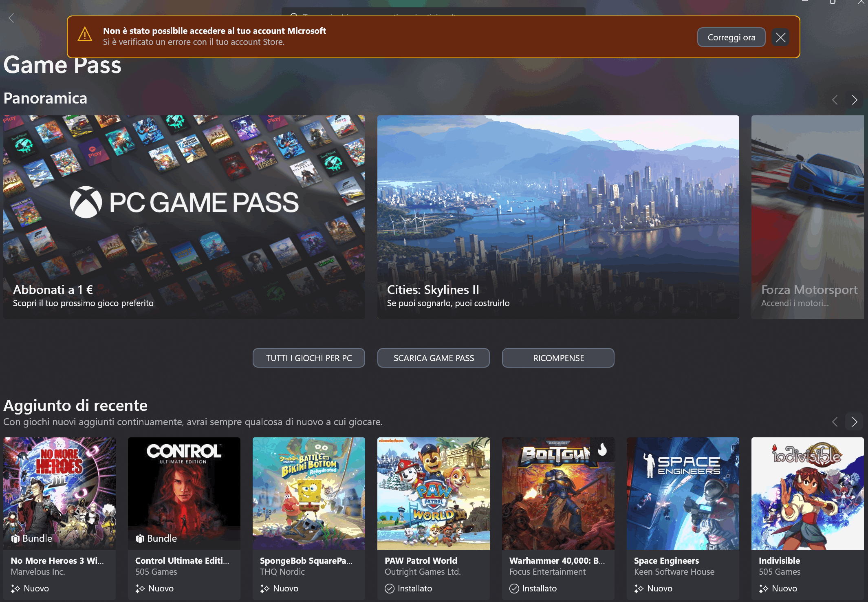The width and height of the screenshot is (868, 602).
Task: Click the 'Keen Software House' publisher text
Action: [674, 572]
